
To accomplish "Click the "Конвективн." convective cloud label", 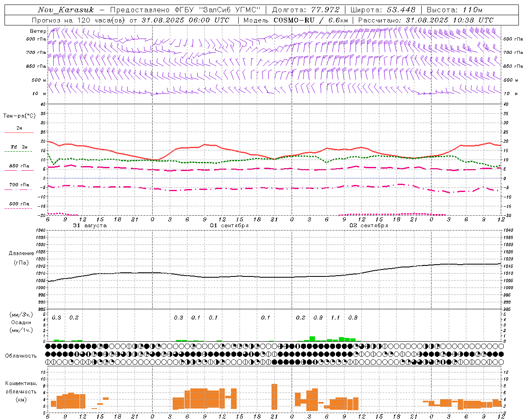I will 21,383.
